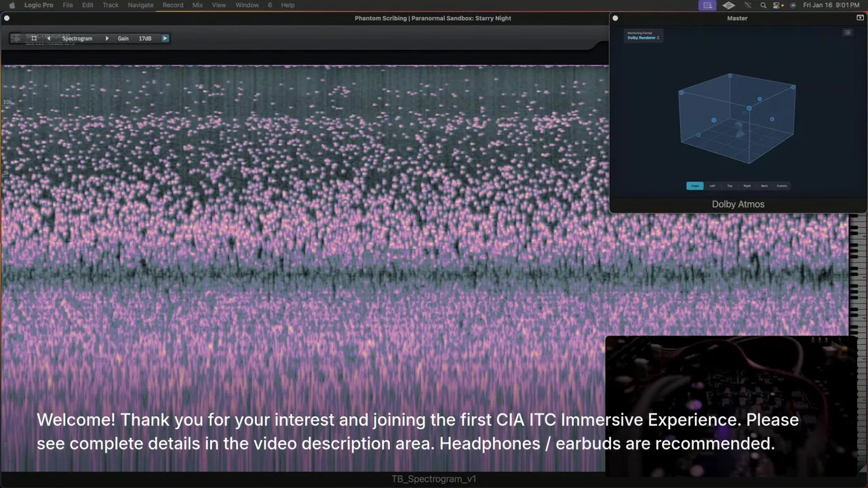Viewport: 868px width, 488px height.
Task: Click the grip icon at spectrogram toolbar's left end
Action: 16,39
